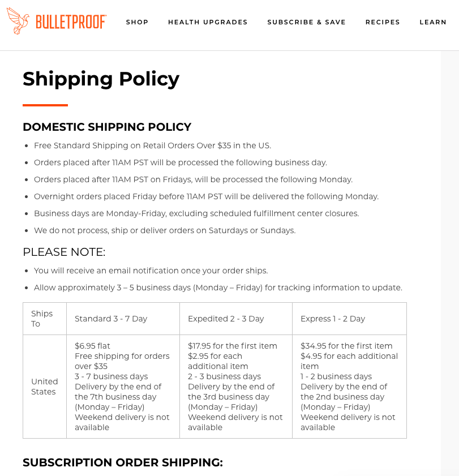Image resolution: width=459 pixels, height=476 pixels.
Task: Go to Subscribe & Save
Action: coord(306,22)
